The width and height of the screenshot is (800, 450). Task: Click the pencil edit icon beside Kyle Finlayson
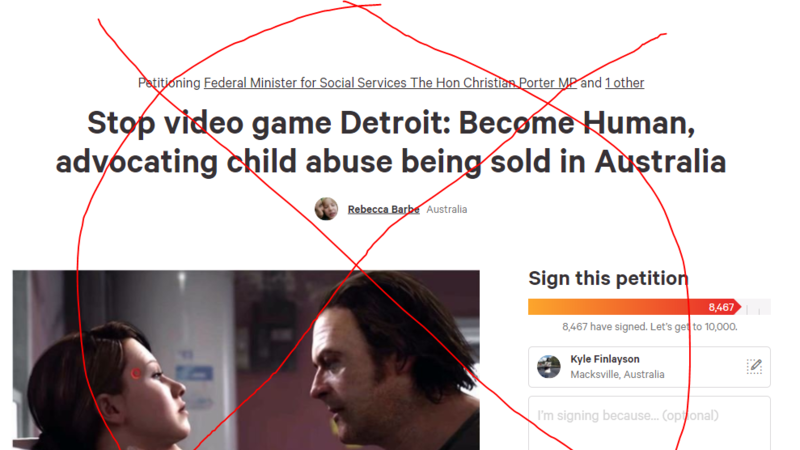click(x=754, y=366)
